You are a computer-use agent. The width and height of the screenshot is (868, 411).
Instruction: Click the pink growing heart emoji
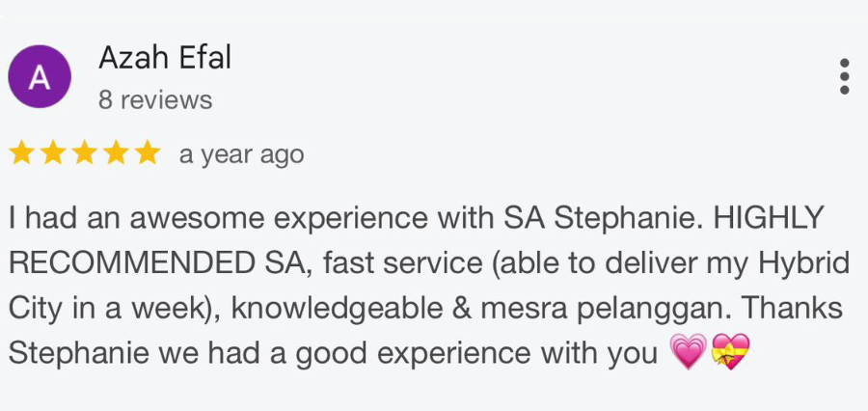[x=687, y=353]
